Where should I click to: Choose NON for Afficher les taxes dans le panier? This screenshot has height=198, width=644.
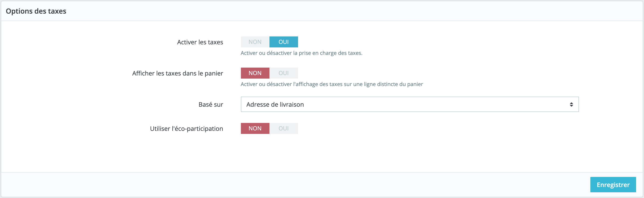tap(255, 73)
